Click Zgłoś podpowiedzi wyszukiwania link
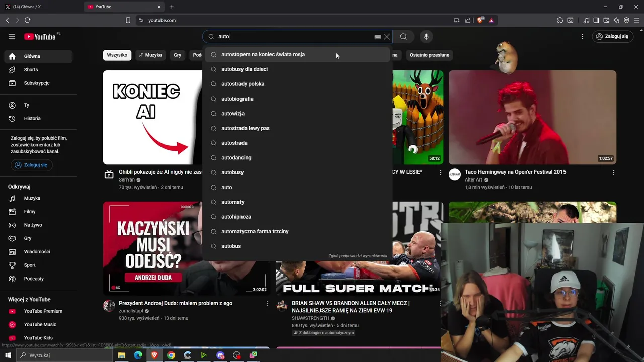The image size is (644, 362). [358, 256]
